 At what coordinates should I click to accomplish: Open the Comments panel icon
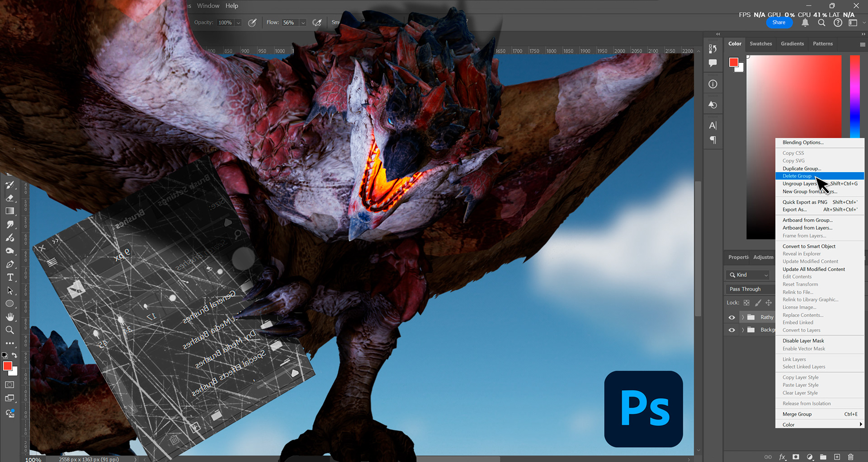[x=713, y=63]
